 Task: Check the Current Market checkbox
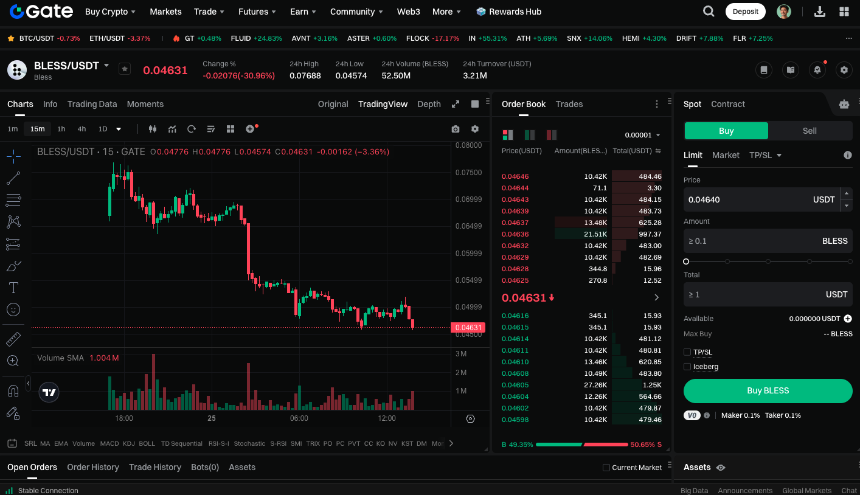click(x=606, y=468)
